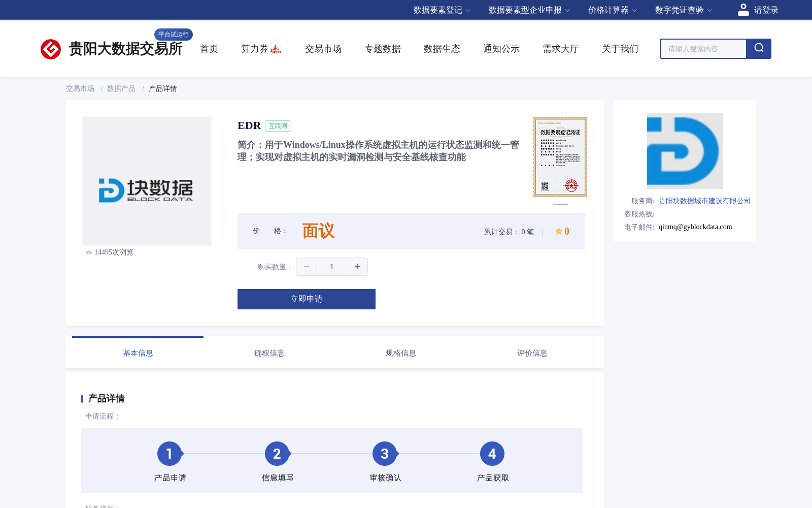This screenshot has height=508, width=812.
Task: Open the 需求大厅 nav item
Action: pos(561,49)
